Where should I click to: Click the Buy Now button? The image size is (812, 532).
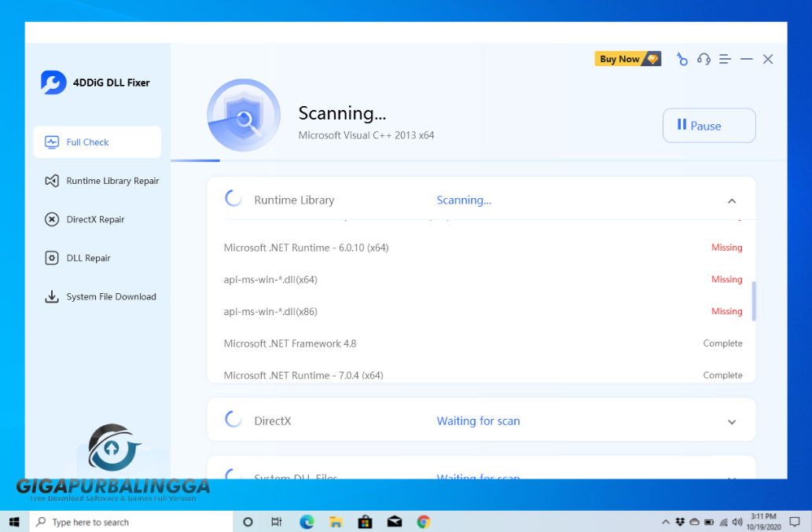(x=627, y=59)
